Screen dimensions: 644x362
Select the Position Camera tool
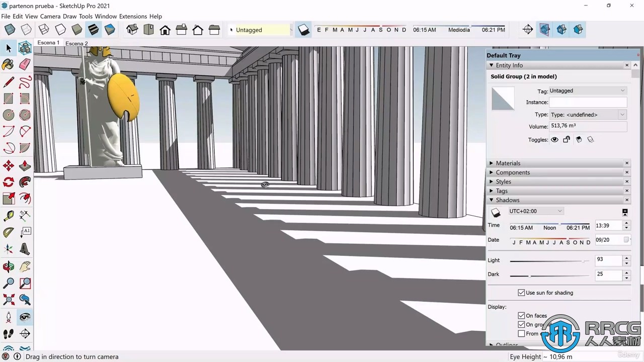[x=9, y=317]
